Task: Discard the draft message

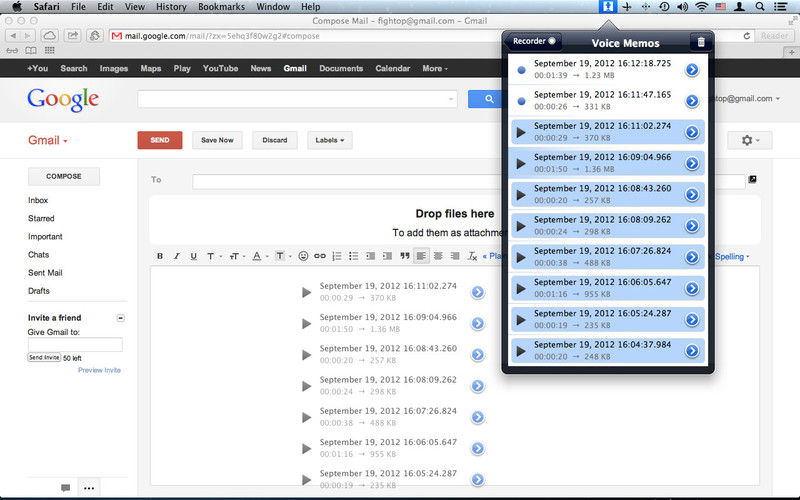Action: tap(274, 140)
